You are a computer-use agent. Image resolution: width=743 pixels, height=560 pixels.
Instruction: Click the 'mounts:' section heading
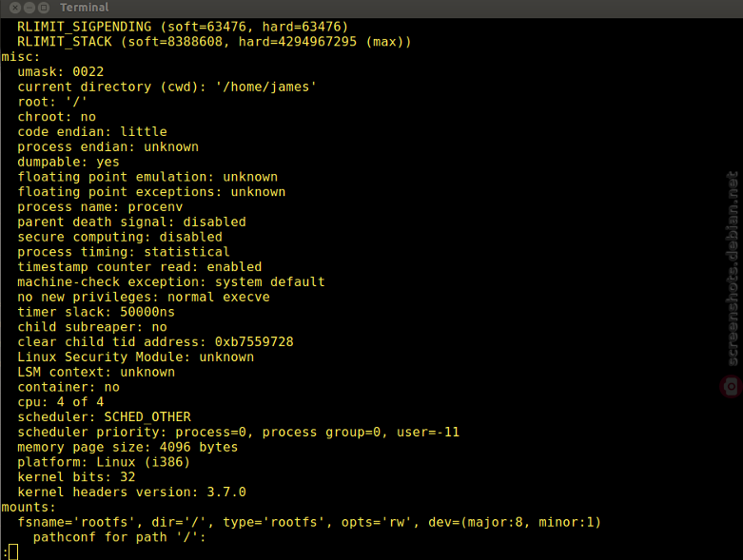tap(29, 507)
